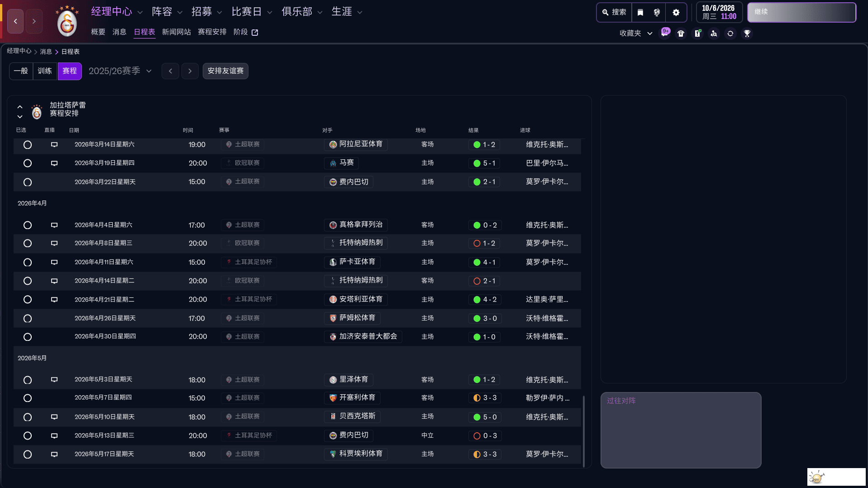
Task: Switch to the 训练 tab
Action: pos(45,71)
